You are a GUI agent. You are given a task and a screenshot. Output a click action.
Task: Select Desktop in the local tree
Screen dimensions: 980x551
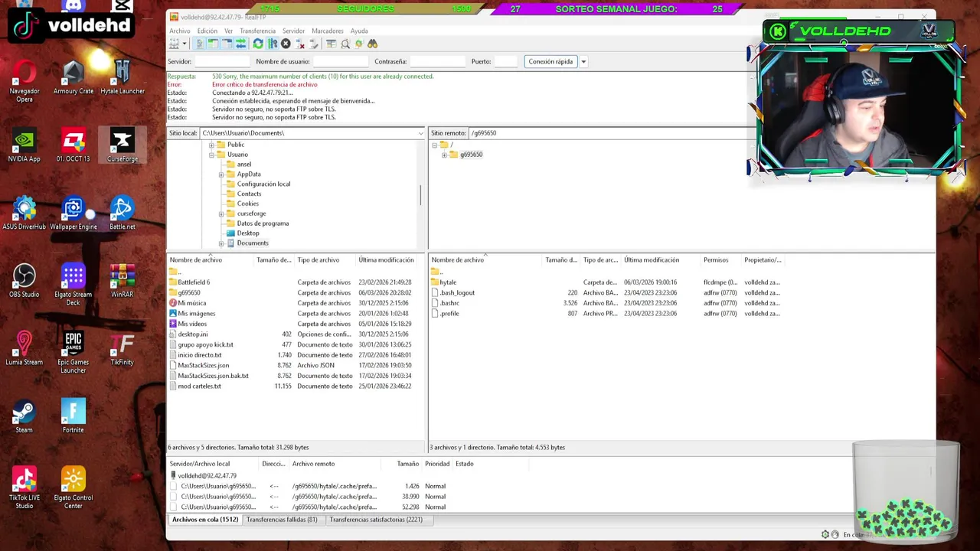(248, 233)
